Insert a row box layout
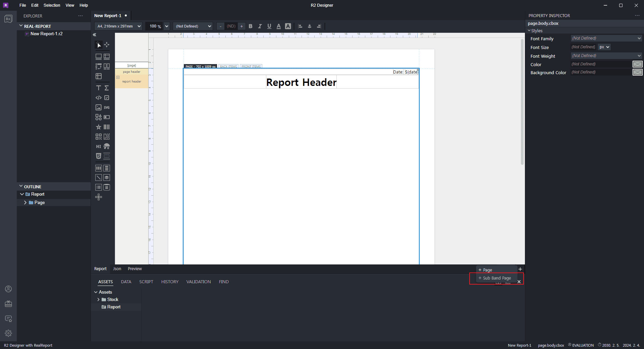 pyautogui.click(x=107, y=168)
